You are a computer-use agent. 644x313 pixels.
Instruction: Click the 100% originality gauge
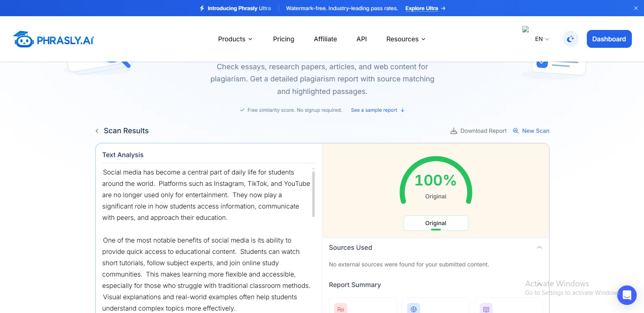point(436,180)
